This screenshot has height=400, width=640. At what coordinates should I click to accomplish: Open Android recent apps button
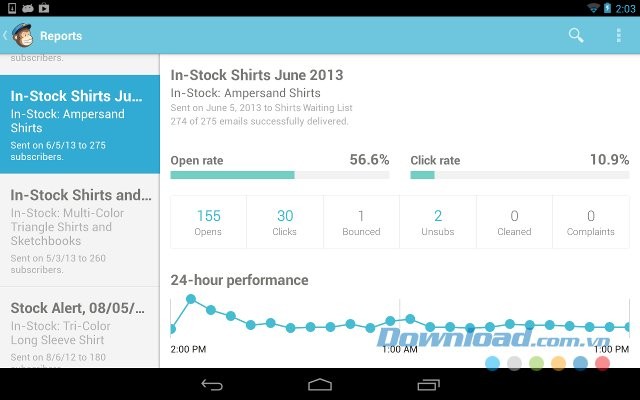(x=428, y=384)
